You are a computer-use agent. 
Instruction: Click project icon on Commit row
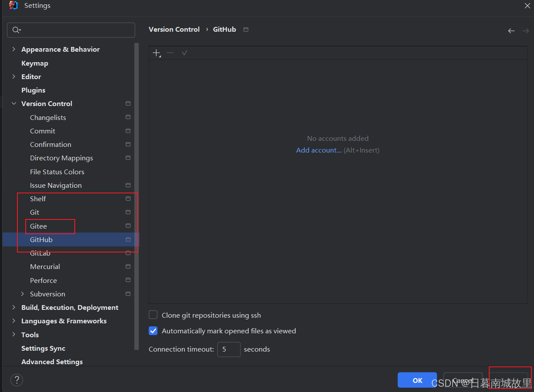(x=128, y=131)
